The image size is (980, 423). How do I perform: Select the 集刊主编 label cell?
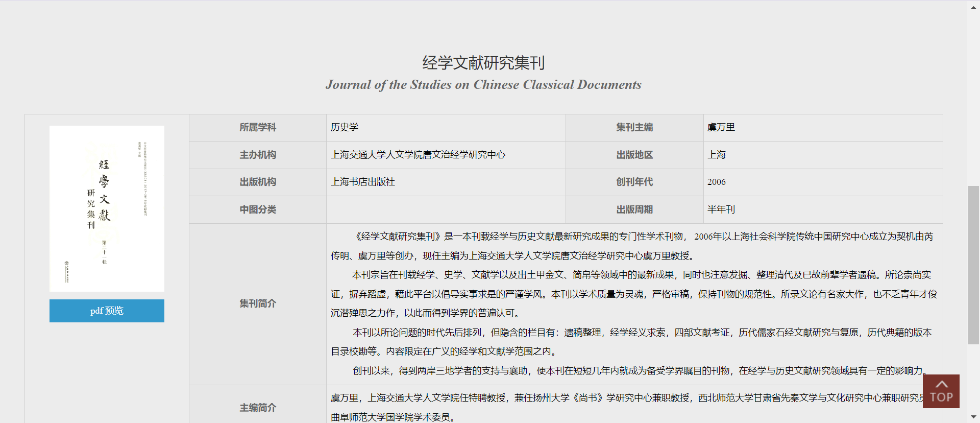[x=634, y=128]
